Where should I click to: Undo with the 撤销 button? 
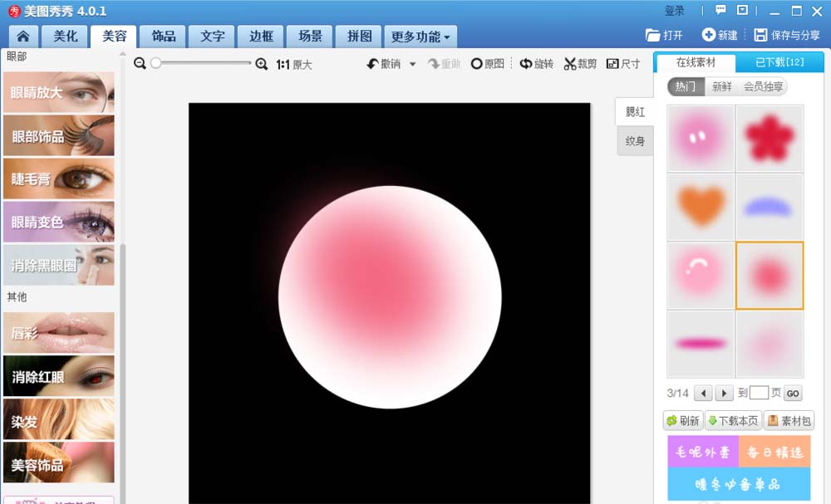click(x=384, y=64)
